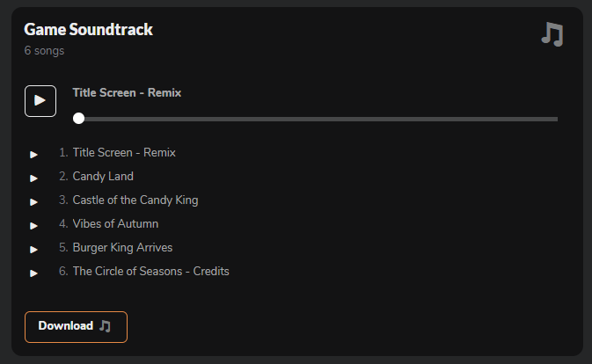Play track 1 Title Screen - Remix arrow
Viewport: 592px width, 364px height.
coord(33,154)
